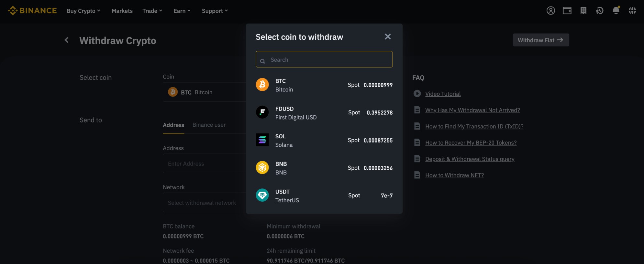Expand the Buy Crypto dropdown menu
The width and height of the screenshot is (644, 264).
pos(83,11)
